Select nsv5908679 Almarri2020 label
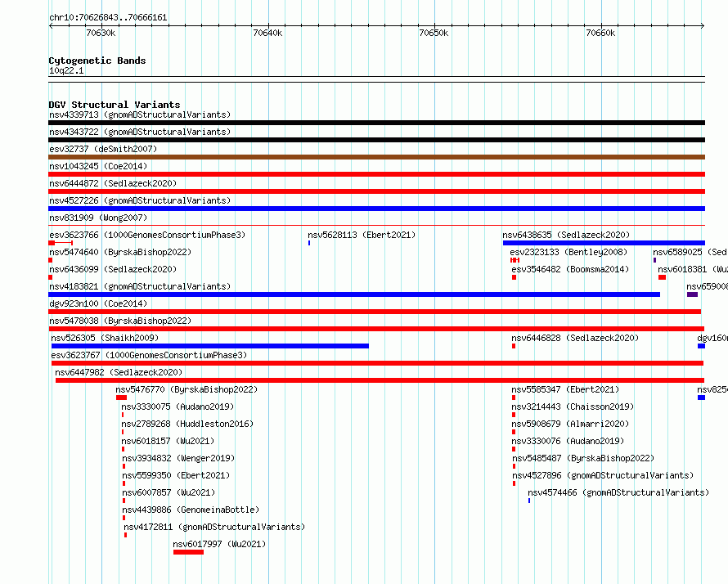This screenshot has height=584, width=728. 570,424
